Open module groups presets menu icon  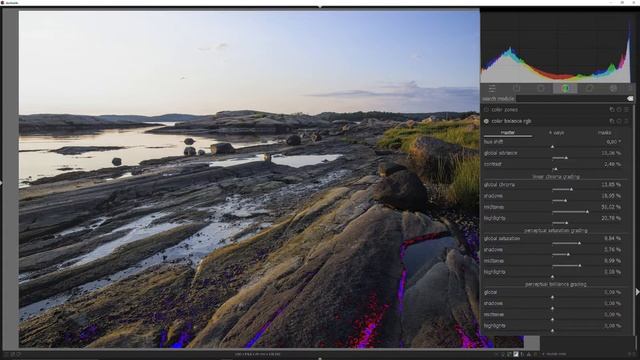(x=630, y=88)
